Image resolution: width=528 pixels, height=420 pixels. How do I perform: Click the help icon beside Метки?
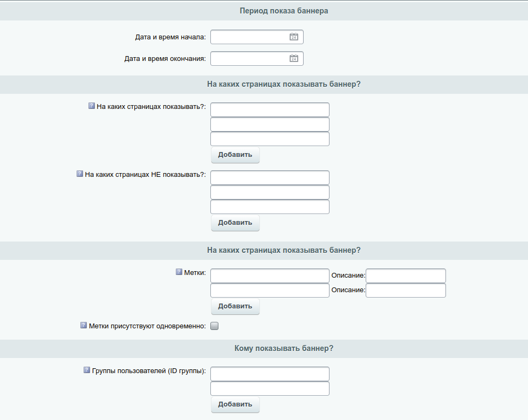tap(179, 272)
